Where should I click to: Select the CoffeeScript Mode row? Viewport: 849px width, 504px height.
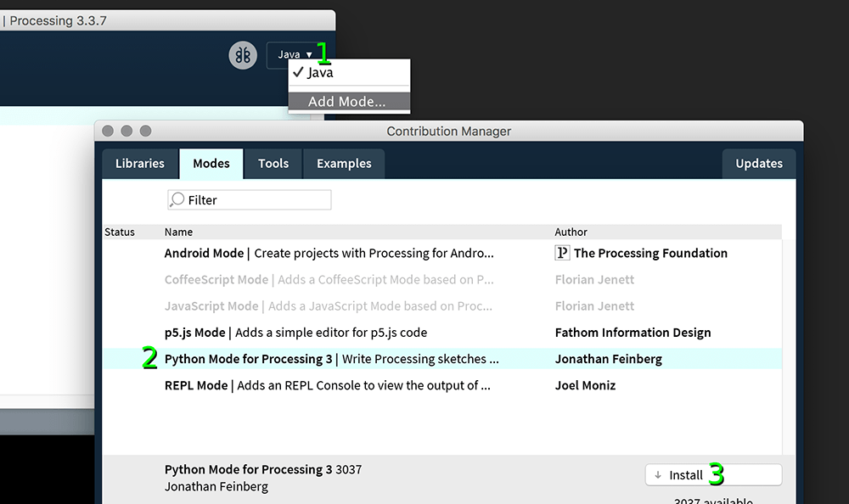[x=442, y=279]
